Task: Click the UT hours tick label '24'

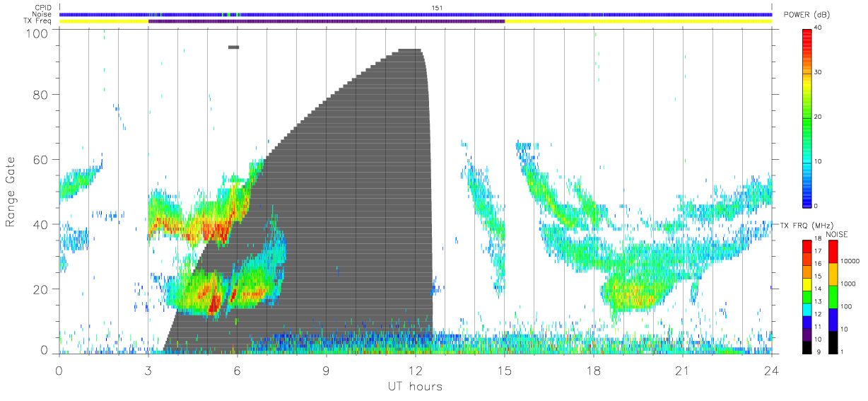Action: [771, 370]
